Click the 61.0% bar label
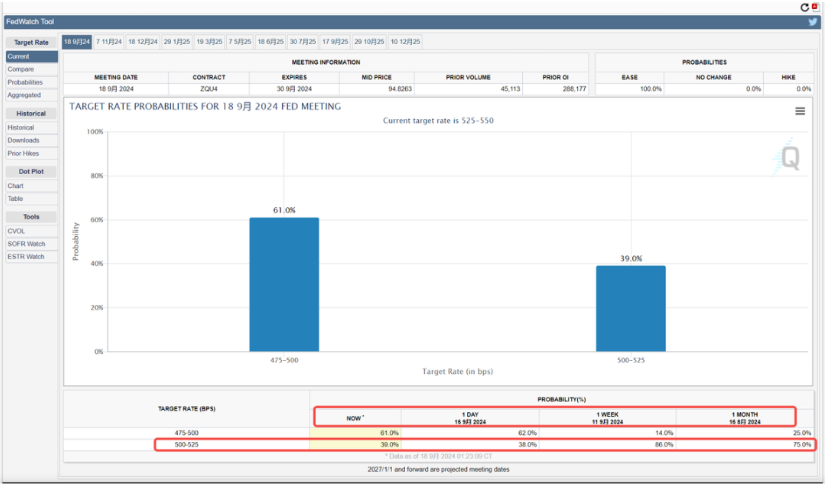 284,210
